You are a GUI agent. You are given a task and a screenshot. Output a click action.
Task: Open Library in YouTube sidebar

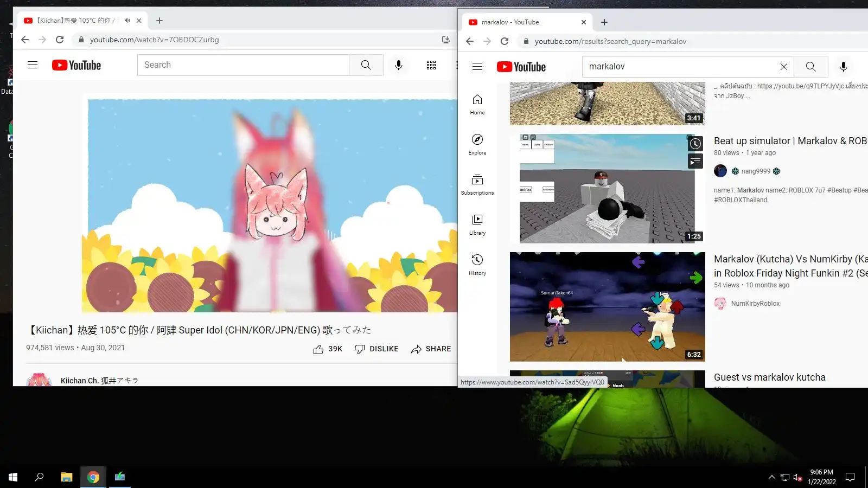[477, 225]
